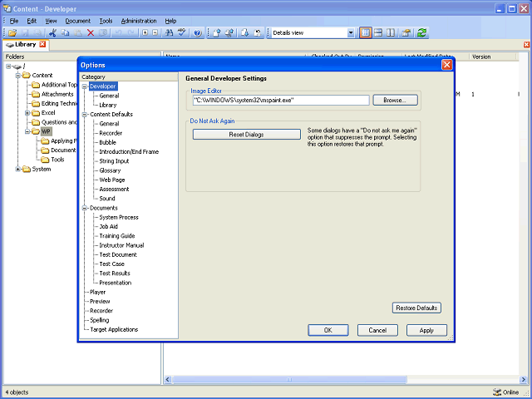The height and width of the screenshot is (399, 532).
Task: Confirm with the OK button
Action: (x=328, y=330)
